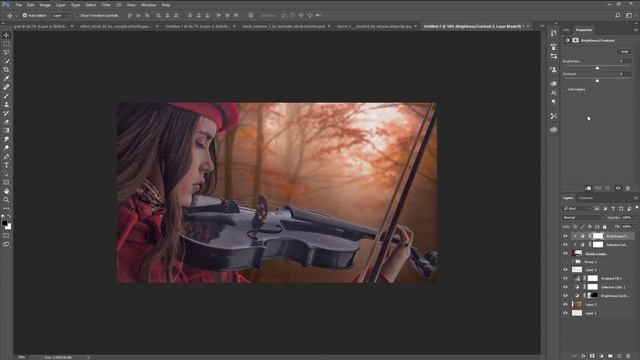The width and height of the screenshot is (640, 360).
Task: Switch to the Channels tab
Action: 586,198
